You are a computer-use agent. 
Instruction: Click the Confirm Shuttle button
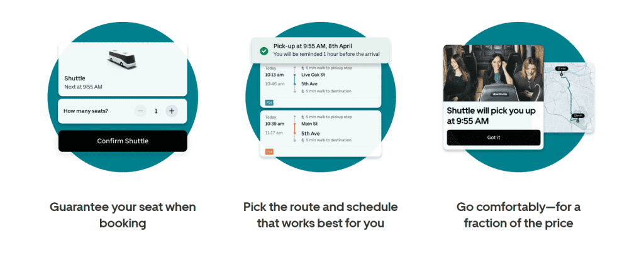[x=123, y=141]
